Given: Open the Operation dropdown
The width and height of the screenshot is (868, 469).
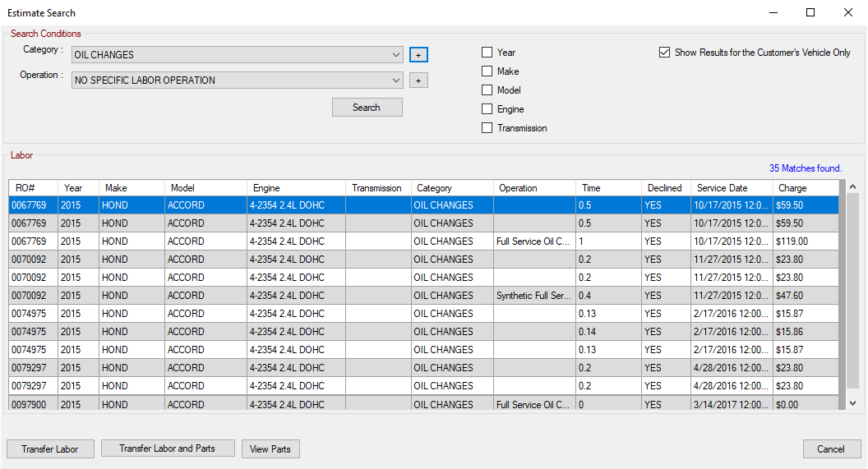Looking at the screenshot, I should pos(237,80).
